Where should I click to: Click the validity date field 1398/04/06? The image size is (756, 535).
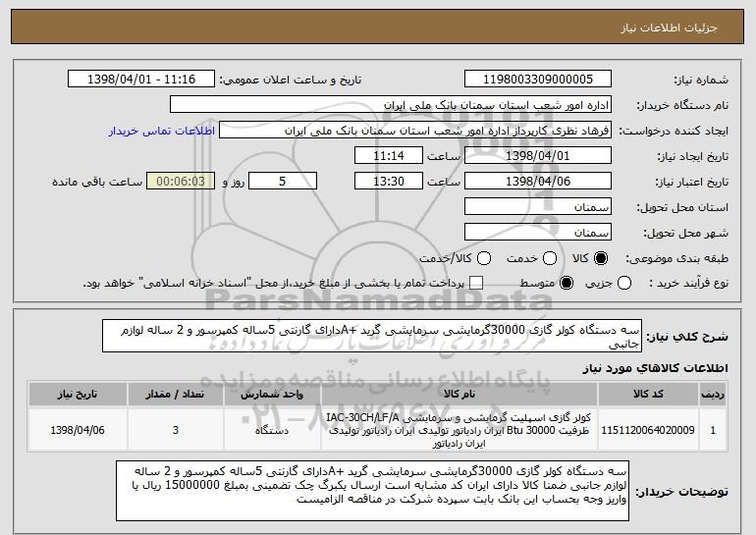[538, 182]
